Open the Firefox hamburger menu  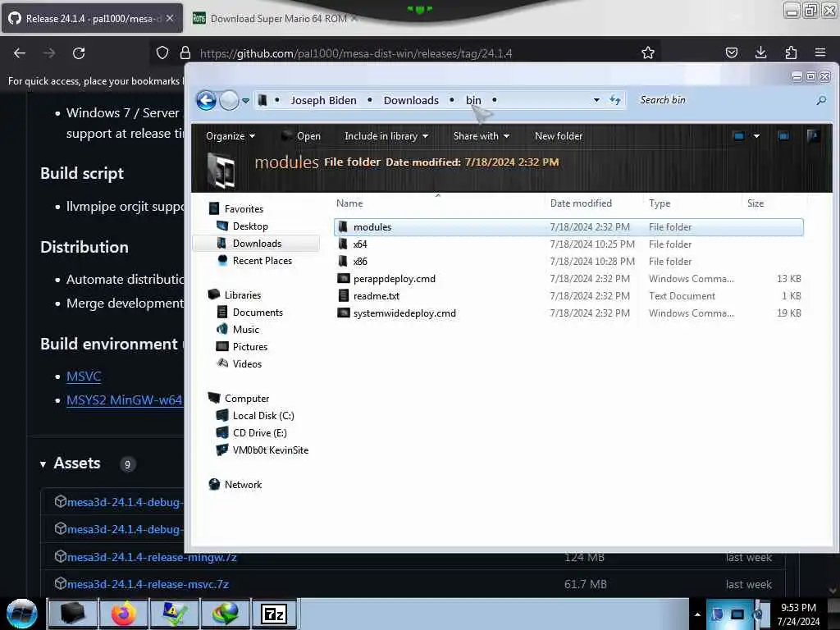point(820,52)
